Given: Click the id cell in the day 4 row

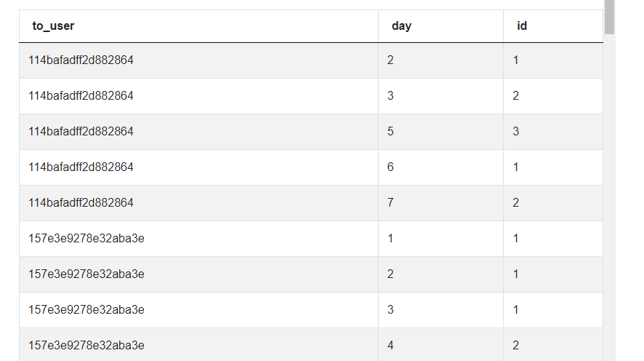Looking at the screenshot, I should point(516,346).
